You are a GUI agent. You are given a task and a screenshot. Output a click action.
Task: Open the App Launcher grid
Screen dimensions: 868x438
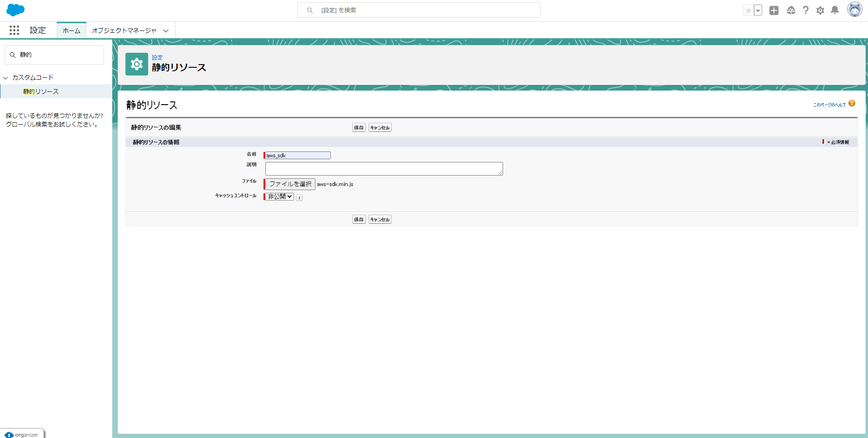[14, 30]
